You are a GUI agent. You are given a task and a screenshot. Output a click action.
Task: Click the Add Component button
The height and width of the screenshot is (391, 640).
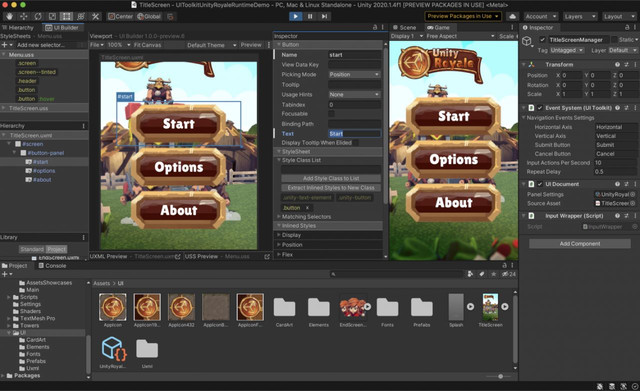pyautogui.click(x=580, y=244)
